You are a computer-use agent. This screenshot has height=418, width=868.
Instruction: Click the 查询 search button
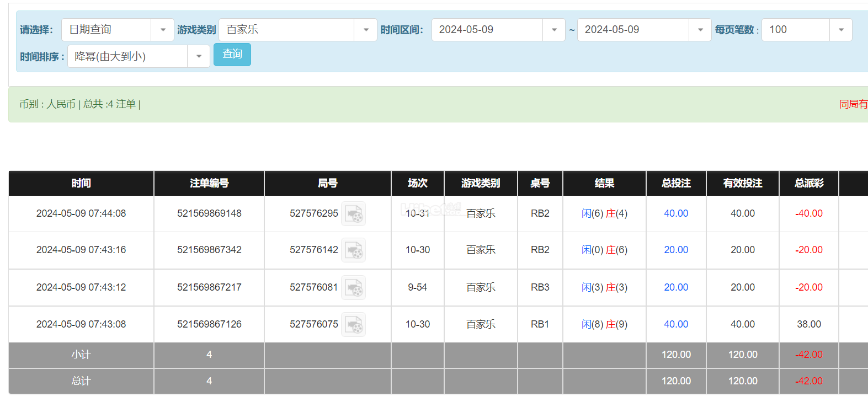point(232,55)
